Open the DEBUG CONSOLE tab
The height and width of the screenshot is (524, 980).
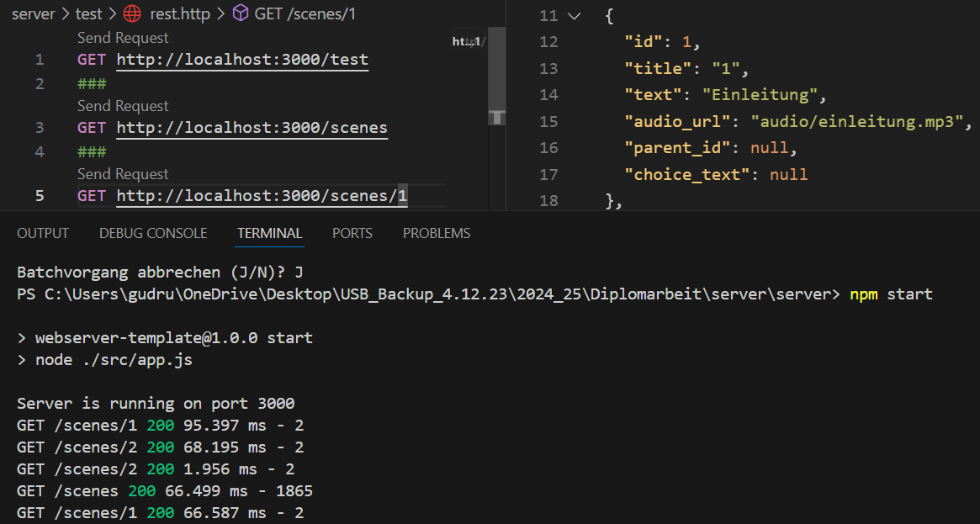point(153,233)
